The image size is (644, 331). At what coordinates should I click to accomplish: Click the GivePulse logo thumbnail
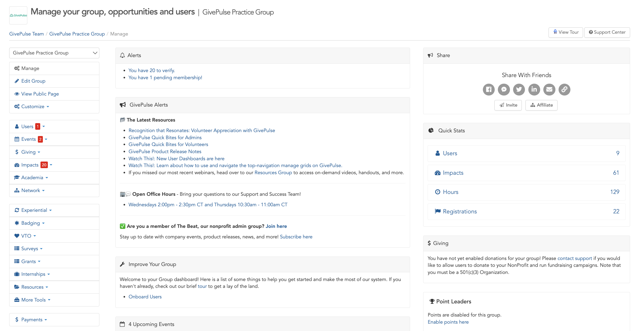[x=18, y=15]
